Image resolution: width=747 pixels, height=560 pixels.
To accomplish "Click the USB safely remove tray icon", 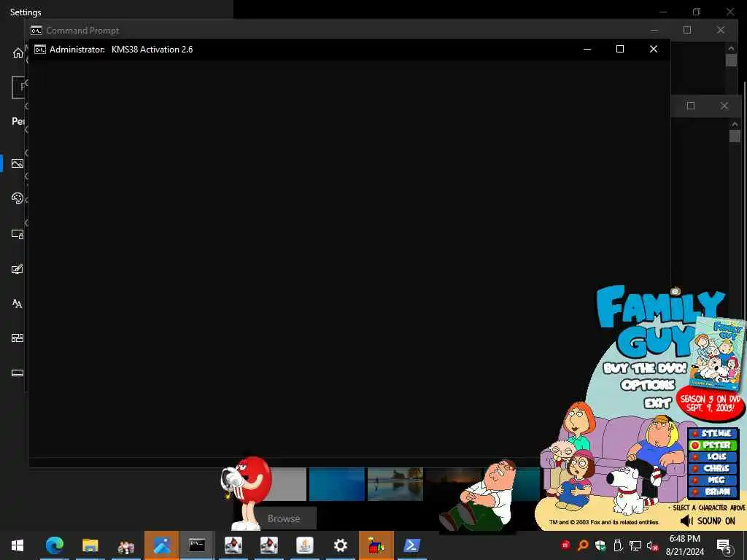I will [x=618, y=545].
